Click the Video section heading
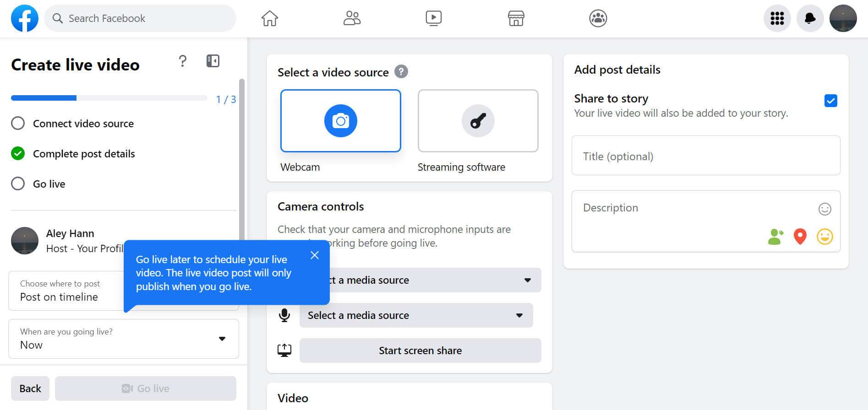 pos(293,398)
